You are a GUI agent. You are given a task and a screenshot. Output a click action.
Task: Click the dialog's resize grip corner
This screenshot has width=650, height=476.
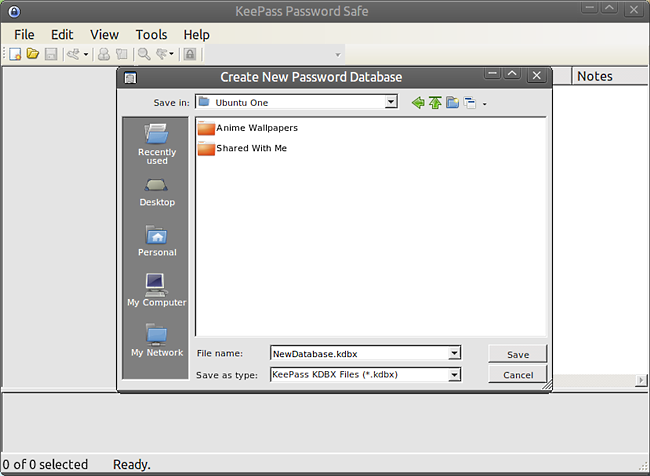[x=547, y=386]
